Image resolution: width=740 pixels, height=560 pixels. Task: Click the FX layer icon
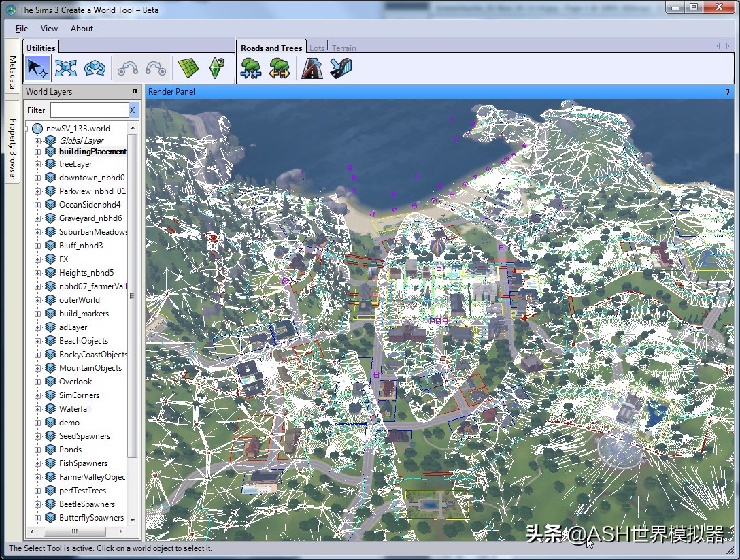click(x=50, y=259)
